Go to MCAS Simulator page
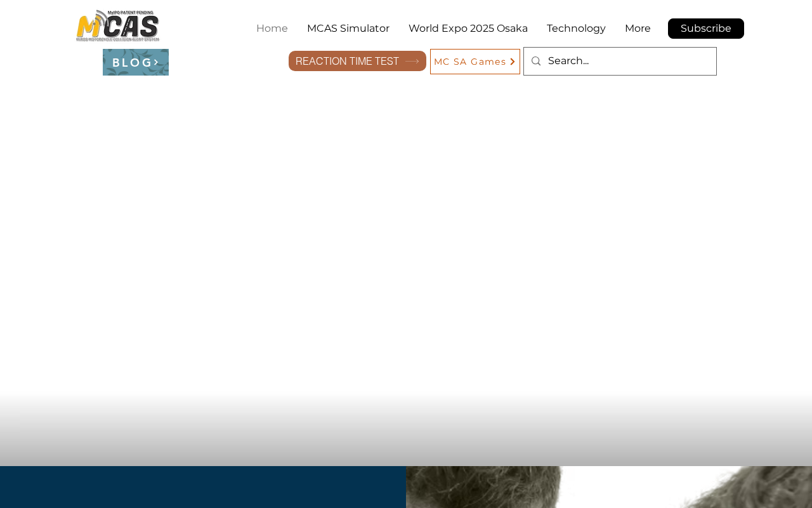This screenshot has width=812, height=508. pos(348,29)
